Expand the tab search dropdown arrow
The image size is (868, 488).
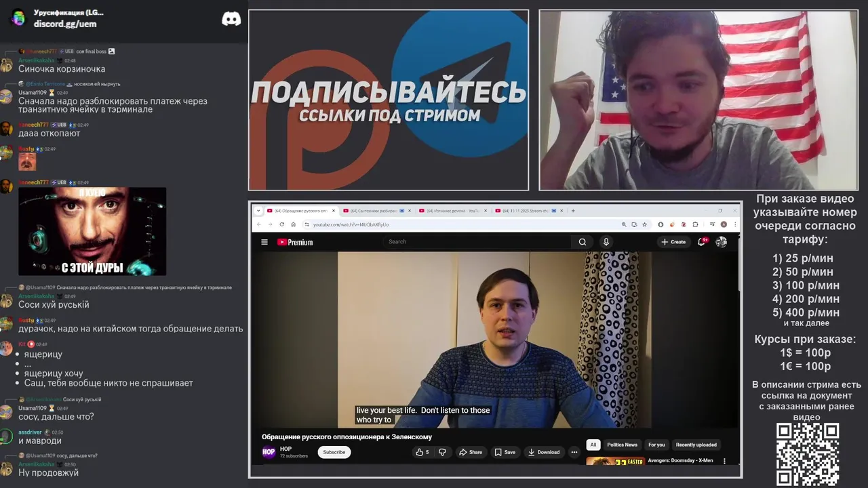pos(258,211)
